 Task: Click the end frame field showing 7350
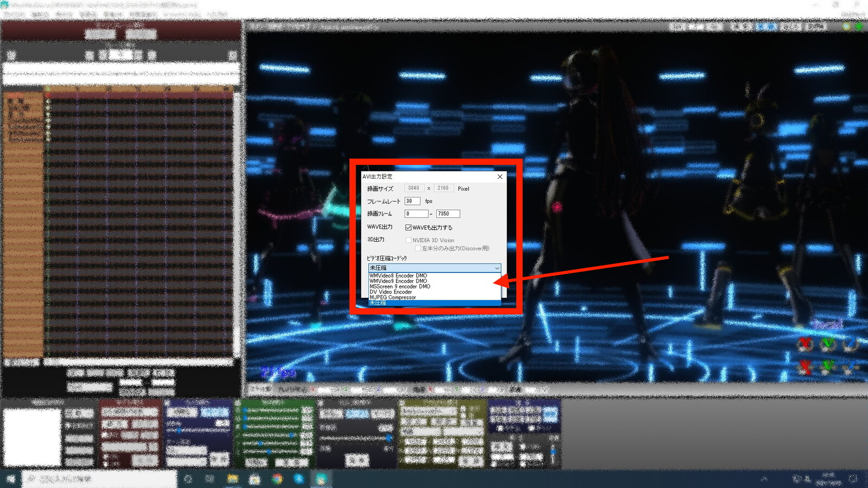(448, 214)
